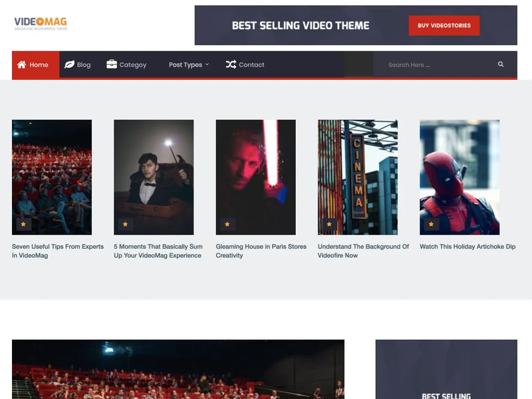Screen dimensions: 532x399
Task: Open the 5 Moments VideoMag Experience post
Action: pos(158,250)
